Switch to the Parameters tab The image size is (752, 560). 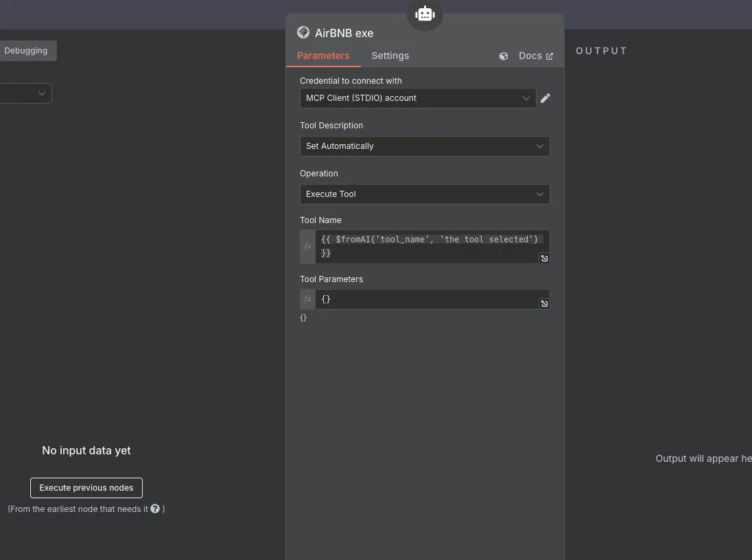tap(323, 56)
